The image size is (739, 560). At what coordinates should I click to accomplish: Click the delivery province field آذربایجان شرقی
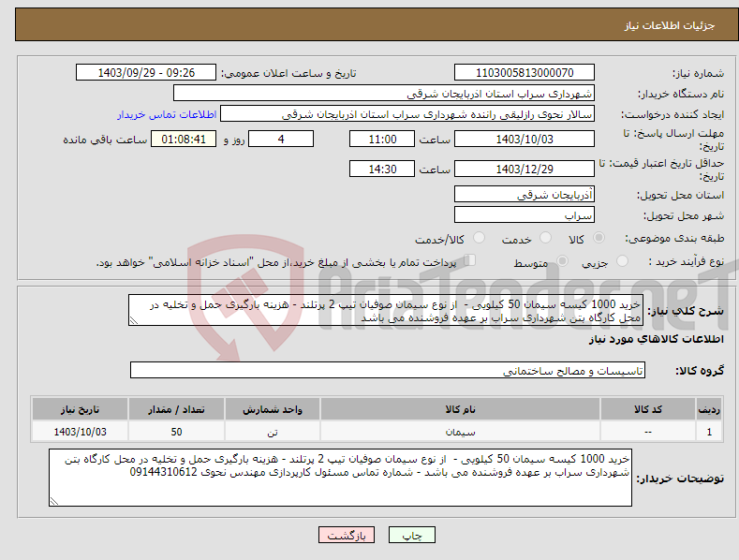(525, 194)
